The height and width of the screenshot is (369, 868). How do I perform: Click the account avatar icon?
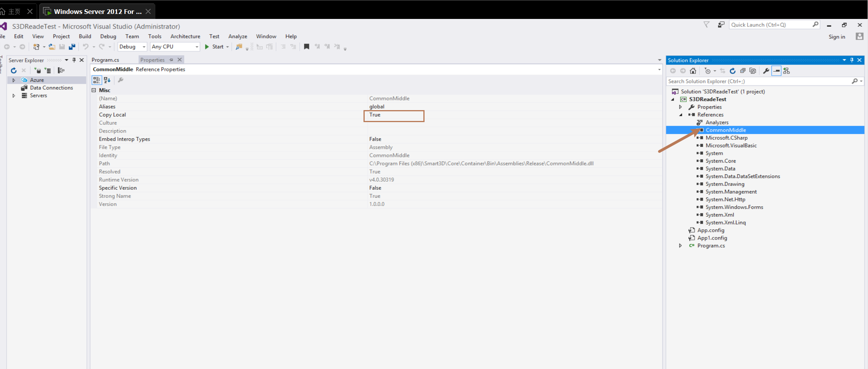click(x=860, y=36)
